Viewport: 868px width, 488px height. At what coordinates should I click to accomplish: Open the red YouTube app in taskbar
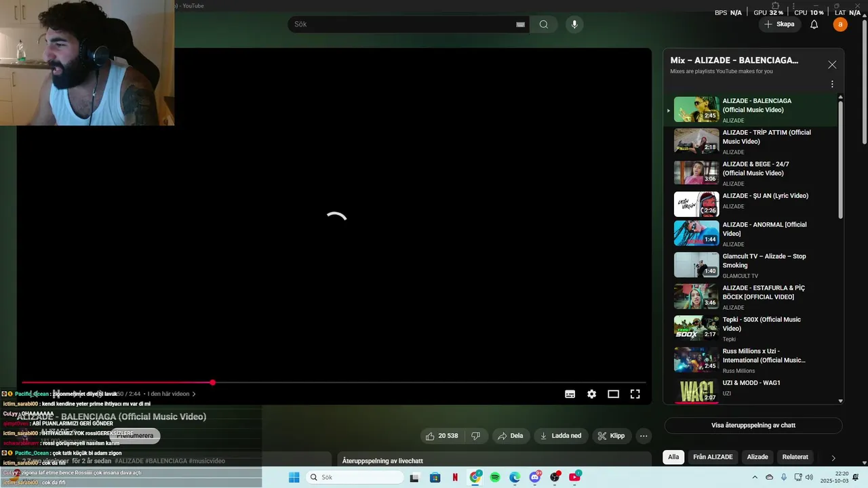coord(575,477)
